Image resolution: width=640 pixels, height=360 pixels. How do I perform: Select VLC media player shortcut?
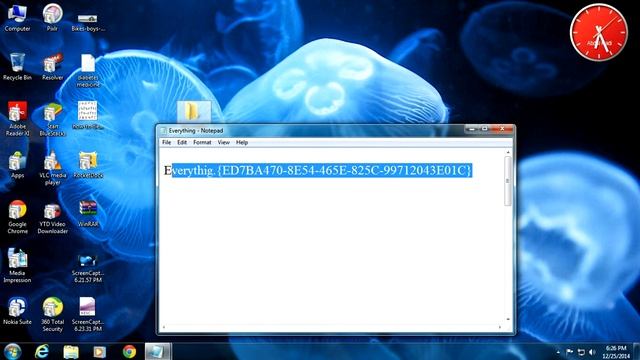pos(52,168)
